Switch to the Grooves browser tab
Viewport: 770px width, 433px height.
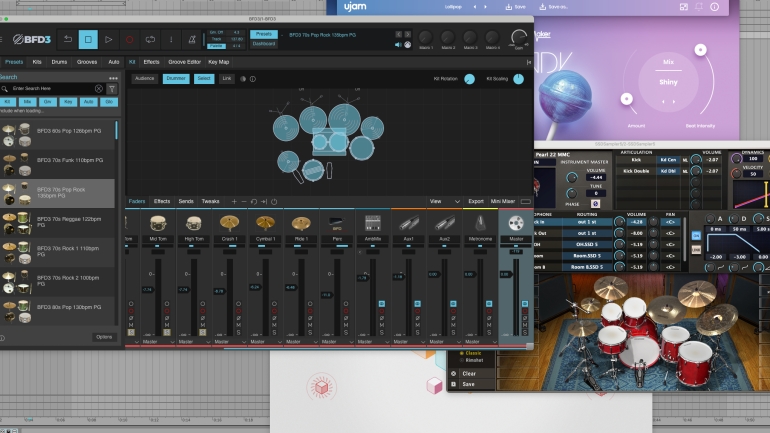point(87,62)
